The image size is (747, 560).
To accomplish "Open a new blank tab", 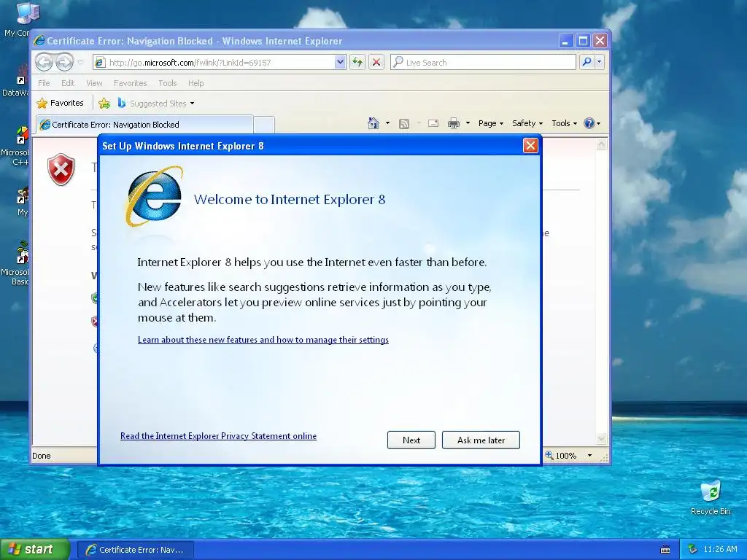I will click(x=264, y=125).
